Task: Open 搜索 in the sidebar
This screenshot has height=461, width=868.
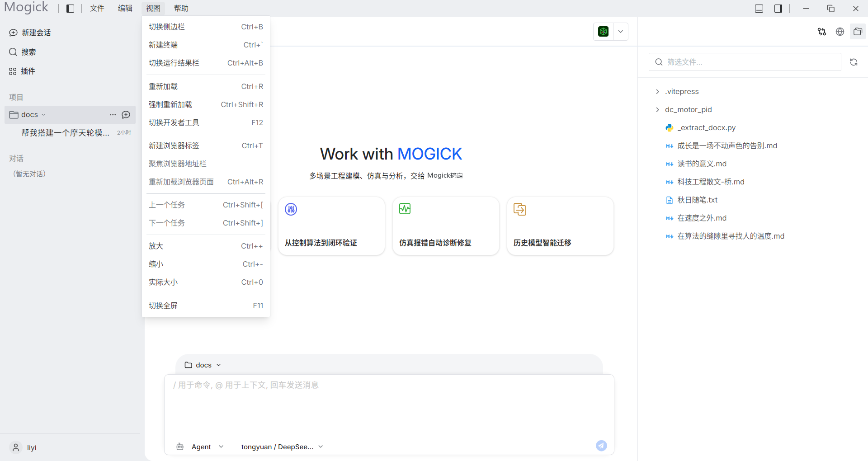Action: 23,52
